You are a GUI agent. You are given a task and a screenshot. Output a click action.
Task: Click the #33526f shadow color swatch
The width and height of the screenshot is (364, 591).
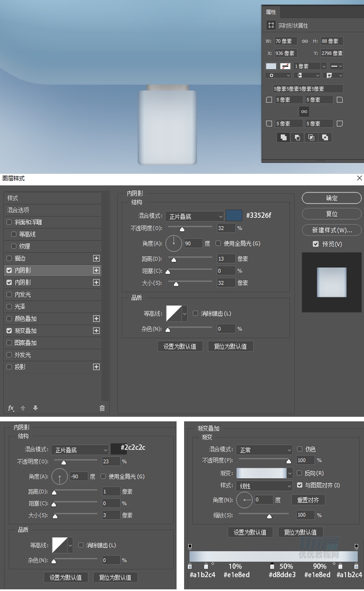point(234,216)
